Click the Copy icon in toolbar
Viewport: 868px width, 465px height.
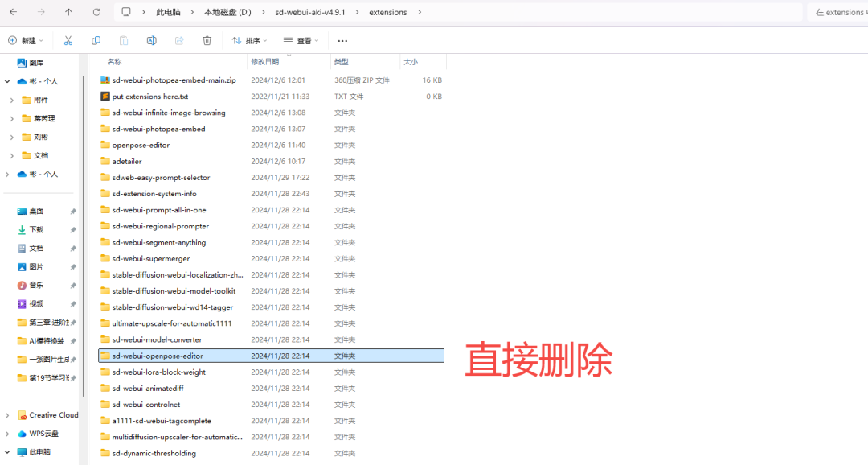[96, 40]
